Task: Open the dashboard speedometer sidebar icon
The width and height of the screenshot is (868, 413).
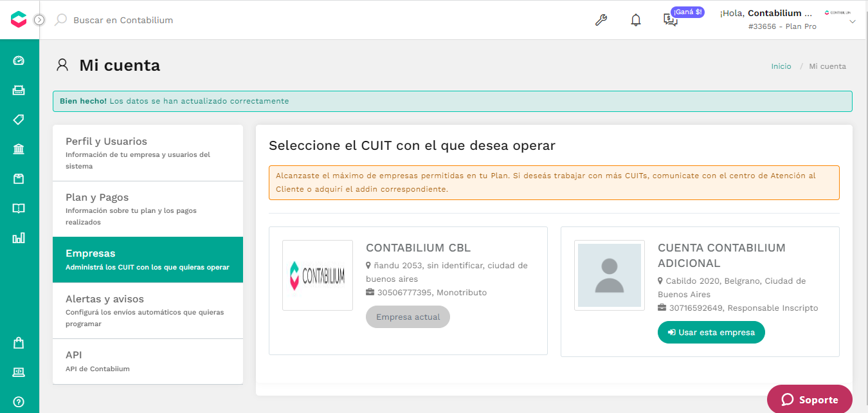Action: [x=19, y=60]
